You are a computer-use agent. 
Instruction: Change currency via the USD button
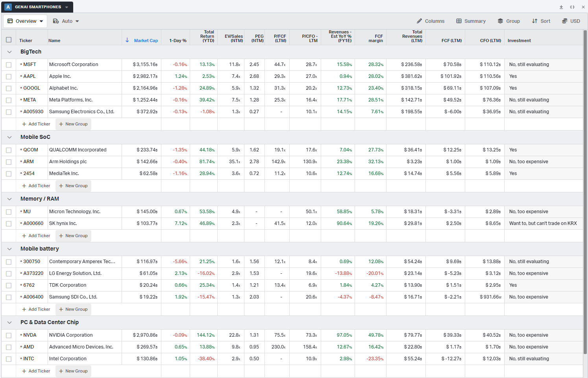571,21
